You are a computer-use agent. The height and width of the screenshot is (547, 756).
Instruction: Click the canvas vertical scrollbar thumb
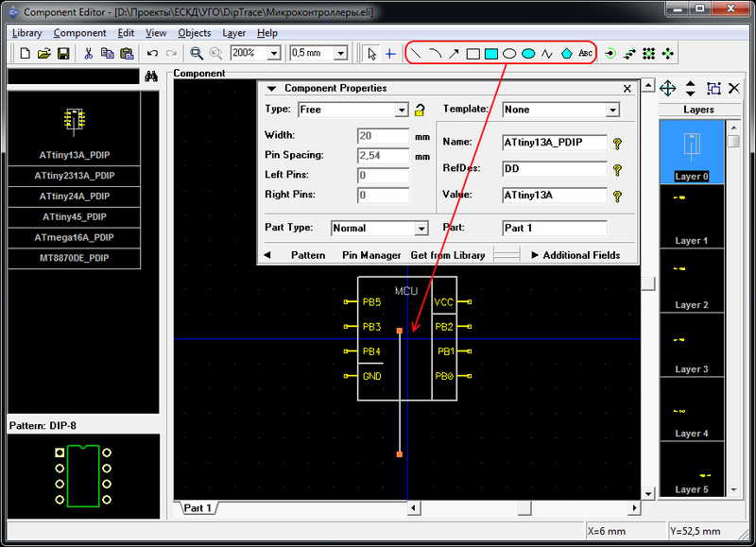[x=648, y=283]
